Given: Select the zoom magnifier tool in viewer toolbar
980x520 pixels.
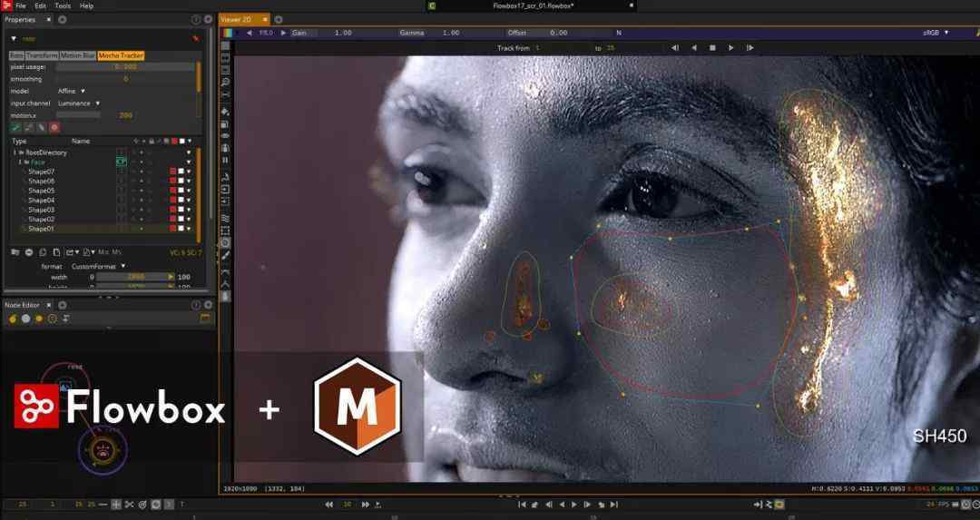Looking at the screenshot, I should point(225,82).
